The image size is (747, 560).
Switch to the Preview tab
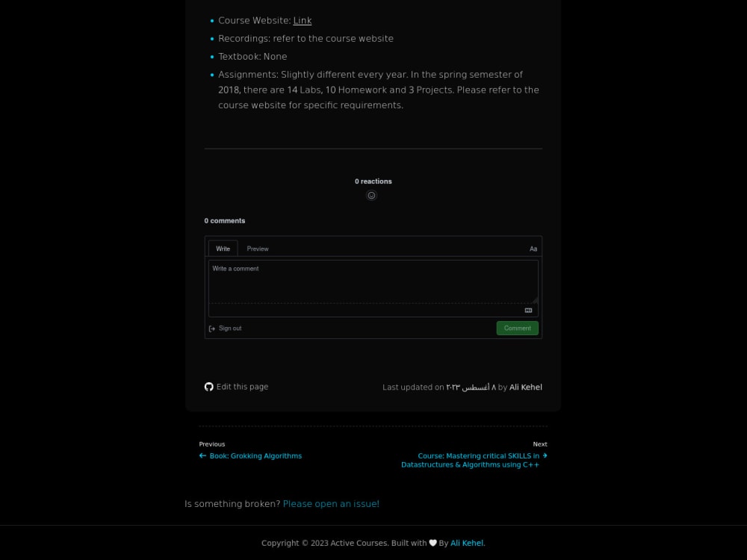(x=258, y=249)
